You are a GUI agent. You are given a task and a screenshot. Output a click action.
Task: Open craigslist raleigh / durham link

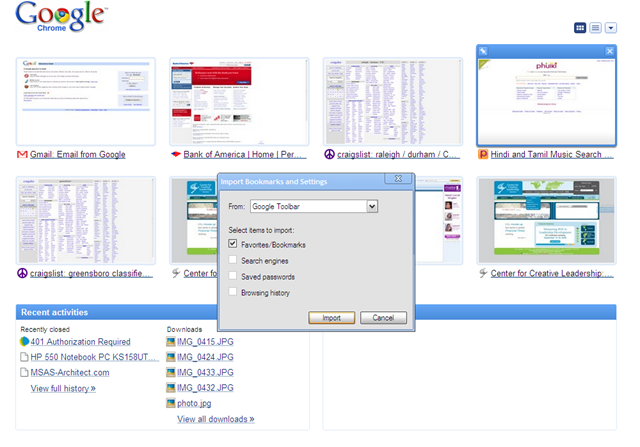[x=398, y=154]
